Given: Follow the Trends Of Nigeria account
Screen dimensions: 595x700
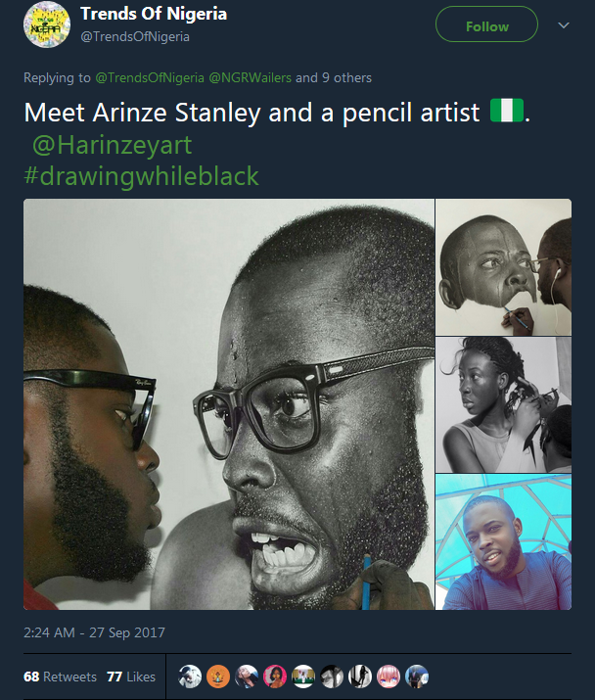Looking at the screenshot, I should click(x=486, y=25).
